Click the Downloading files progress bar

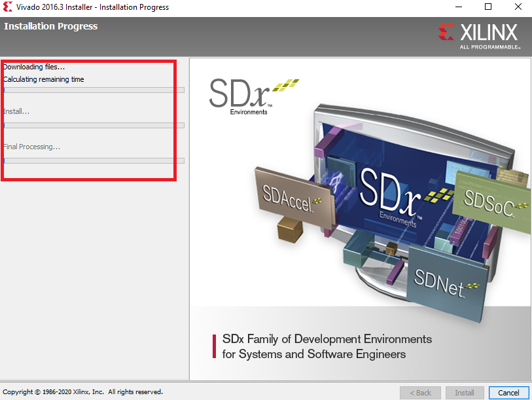pos(94,90)
